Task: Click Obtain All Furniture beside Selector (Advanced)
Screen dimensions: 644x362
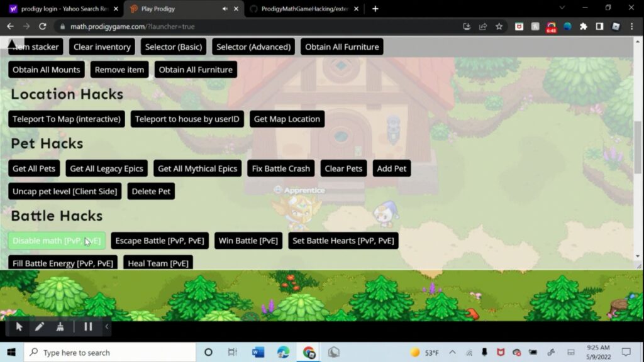Action: 342,47
